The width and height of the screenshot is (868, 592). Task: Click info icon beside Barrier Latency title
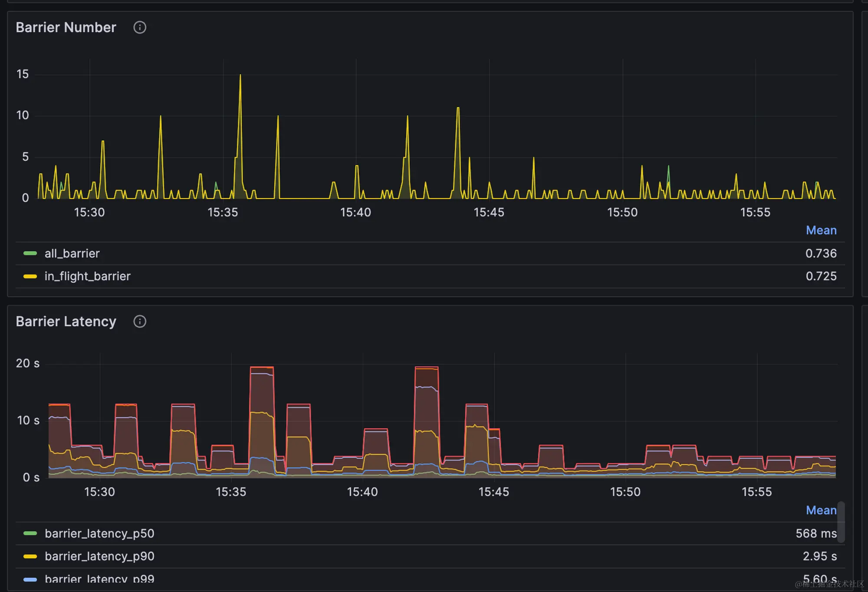pos(140,321)
